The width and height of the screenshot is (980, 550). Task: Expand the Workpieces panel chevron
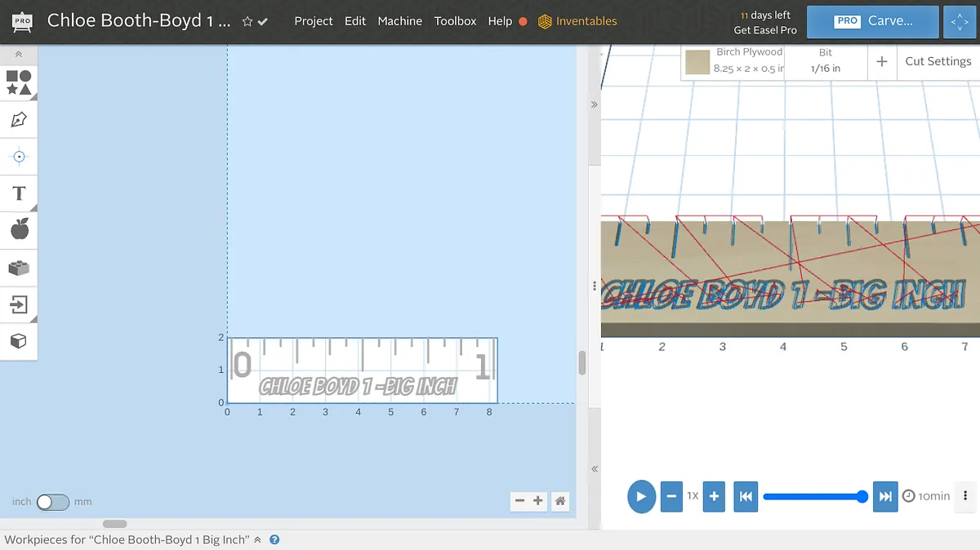point(258,539)
